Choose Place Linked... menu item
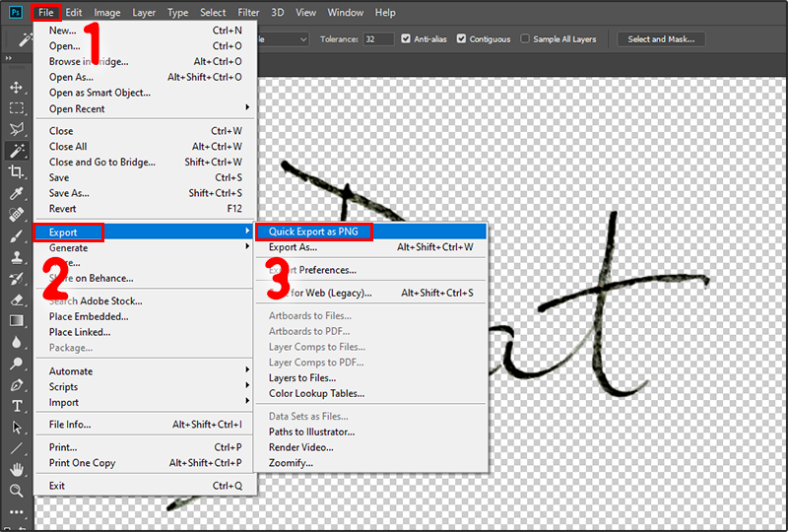Image resolution: width=788 pixels, height=532 pixels. [145, 332]
